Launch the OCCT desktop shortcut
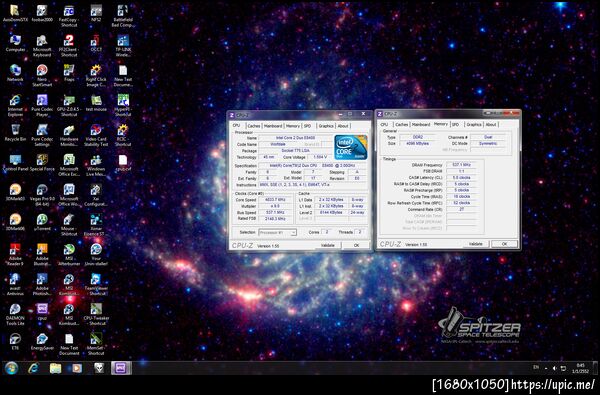Screen dimensions: 600x395 click(96, 43)
